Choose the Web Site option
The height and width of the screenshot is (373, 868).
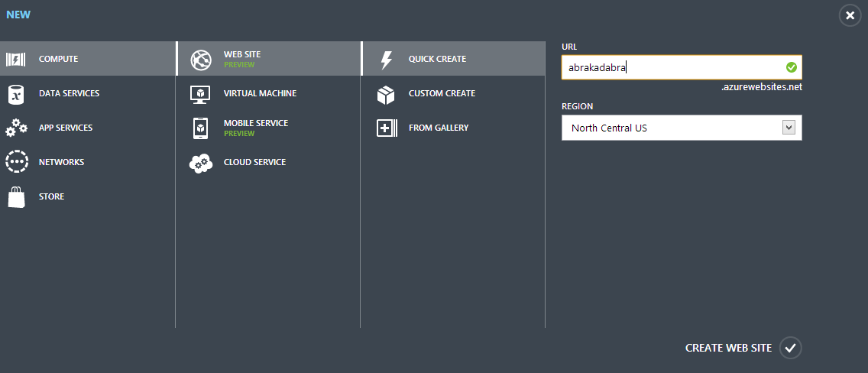click(x=268, y=59)
